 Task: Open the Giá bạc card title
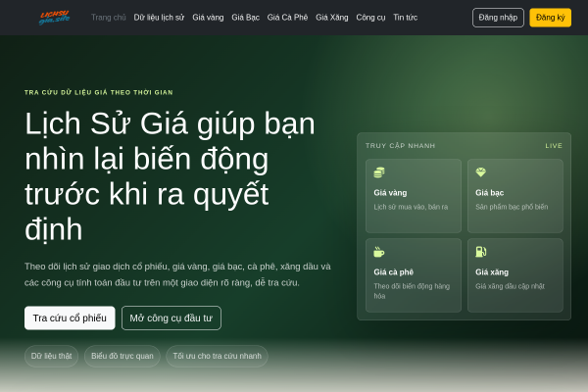pos(490,193)
